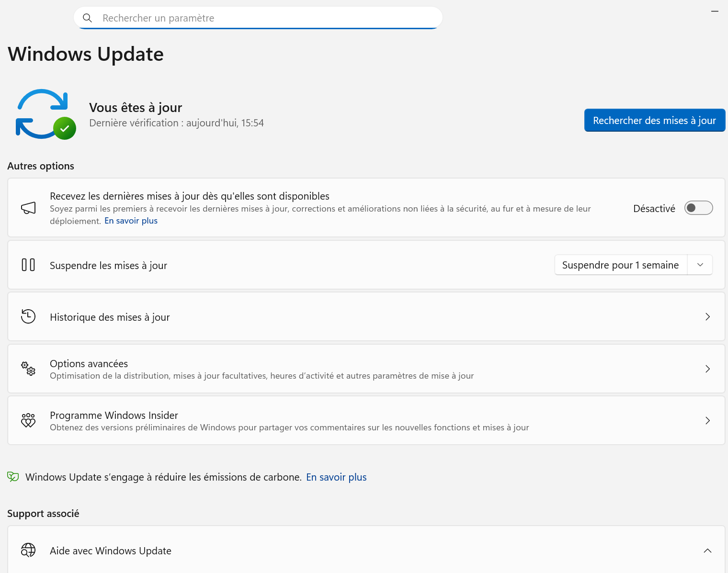Click Recevez les dernières mises à jour heading
The height and width of the screenshot is (573, 728).
[x=190, y=196]
